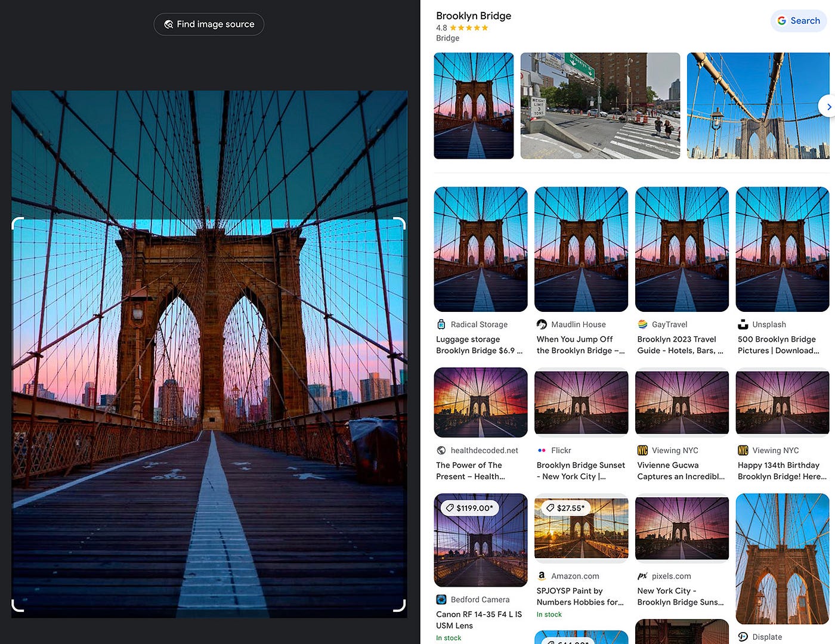835x644 pixels.
Task: Open the pixels.com bridge image
Action: 682,528
